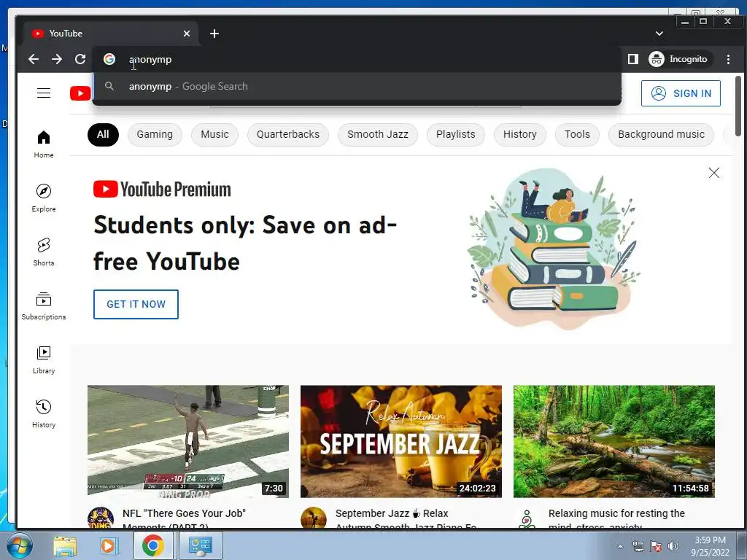Open Library in the sidebar
The image size is (747, 560).
[x=43, y=359]
